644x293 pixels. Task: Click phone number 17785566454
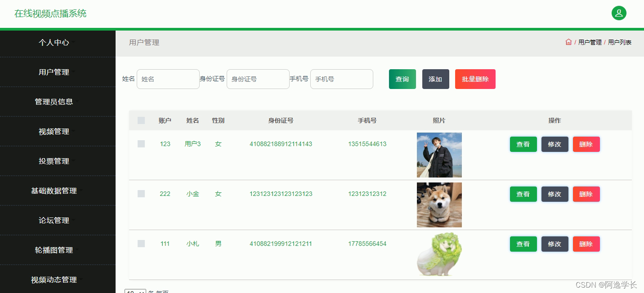click(367, 244)
